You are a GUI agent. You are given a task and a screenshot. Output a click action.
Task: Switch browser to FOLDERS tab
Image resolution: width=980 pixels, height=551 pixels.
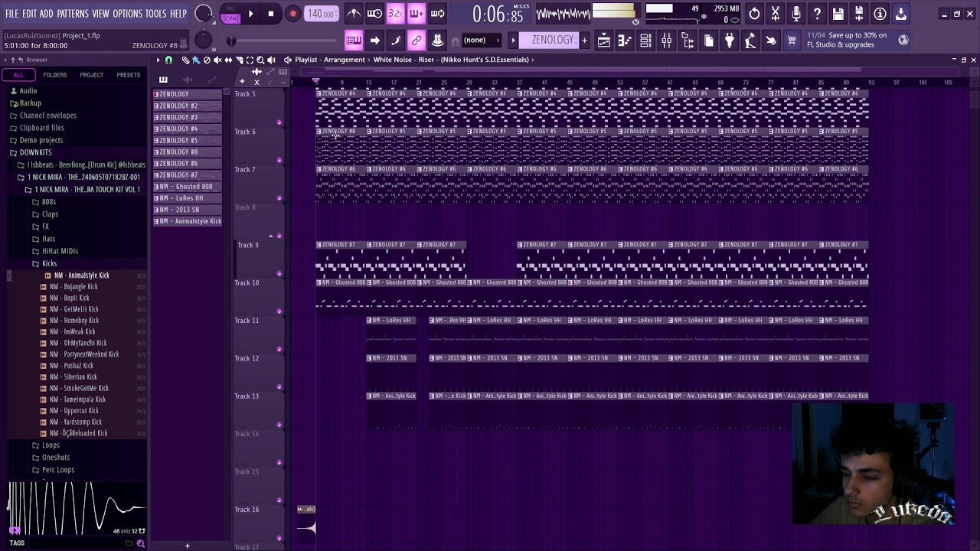pyautogui.click(x=54, y=75)
